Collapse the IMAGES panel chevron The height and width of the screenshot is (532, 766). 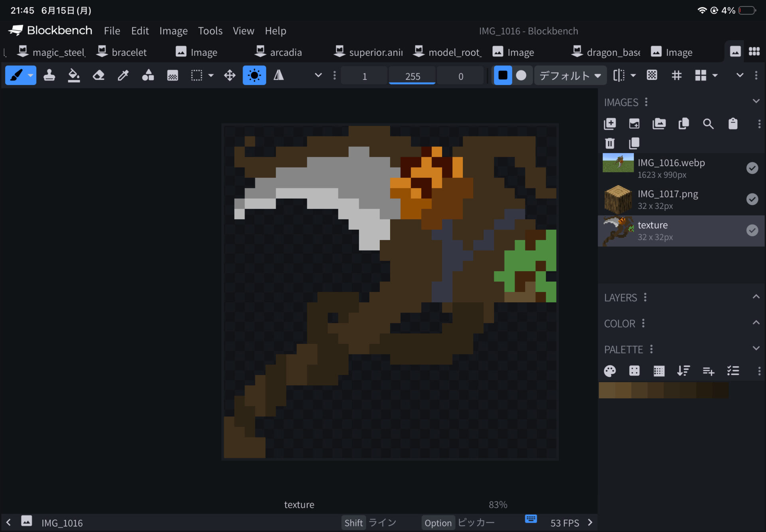(756, 101)
